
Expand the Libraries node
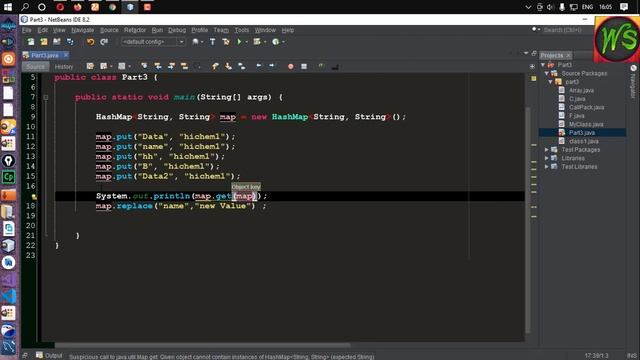coord(547,158)
